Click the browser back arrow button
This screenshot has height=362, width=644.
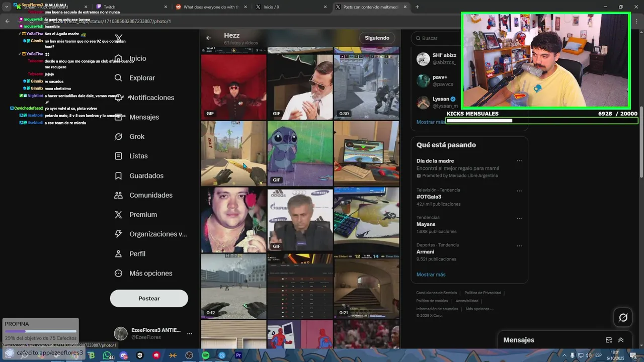[x=7, y=21]
